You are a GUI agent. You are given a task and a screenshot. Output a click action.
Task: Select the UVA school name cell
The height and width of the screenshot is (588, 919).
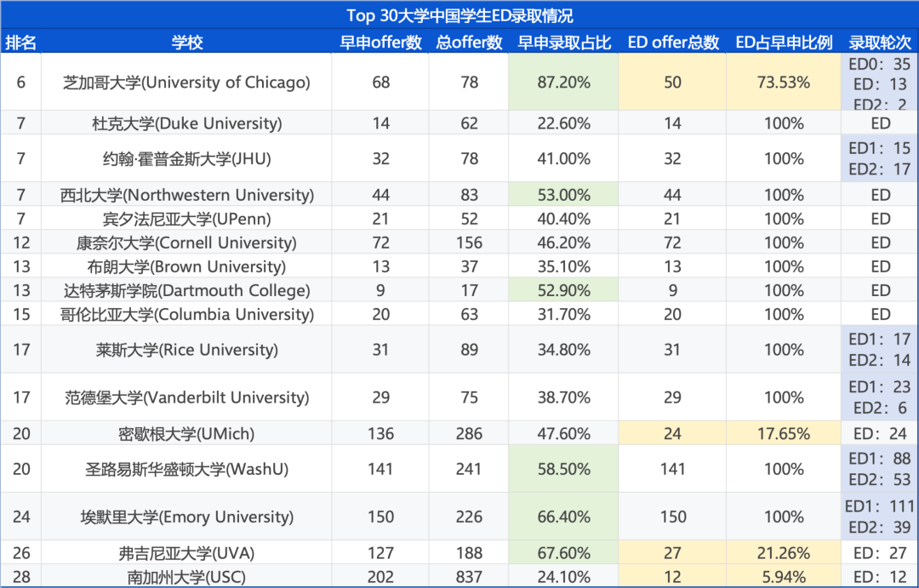186,553
